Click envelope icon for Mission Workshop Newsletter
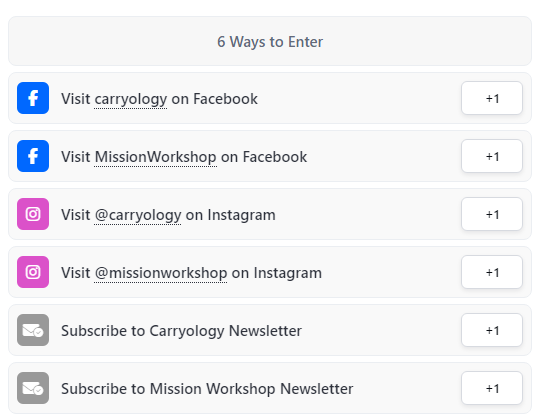The image size is (540, 420). click(33, 388)
